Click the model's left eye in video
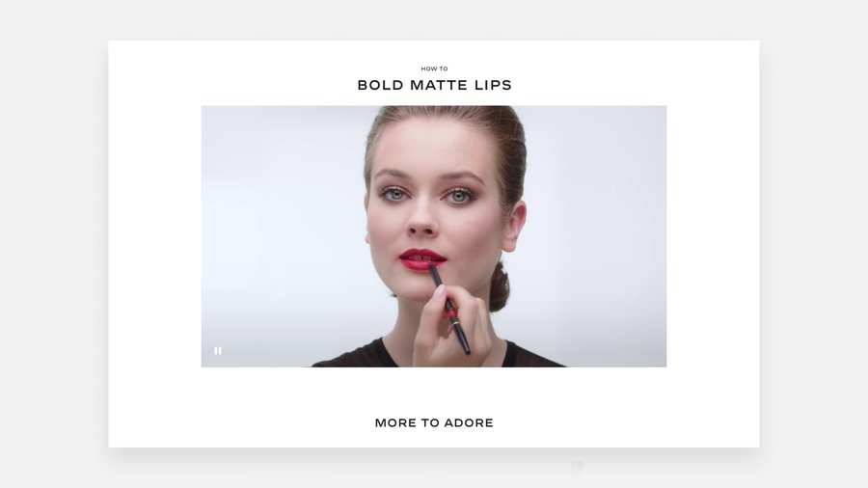Viewport: 868px width, 488px height. (x=458, y=196)
